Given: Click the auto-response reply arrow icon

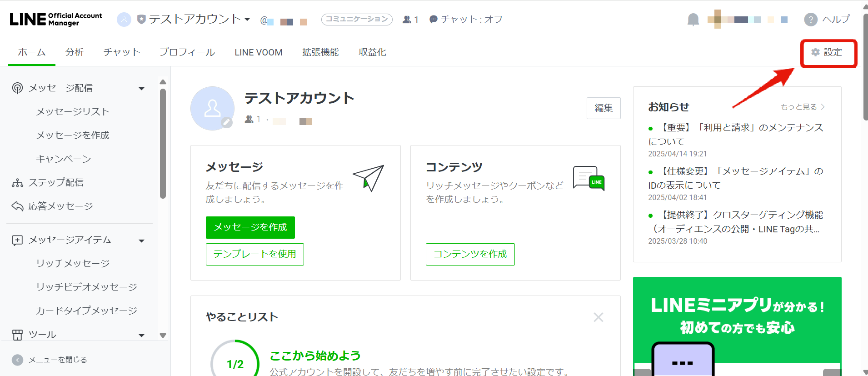Looking at the screenshot, I should coord(17,206).
